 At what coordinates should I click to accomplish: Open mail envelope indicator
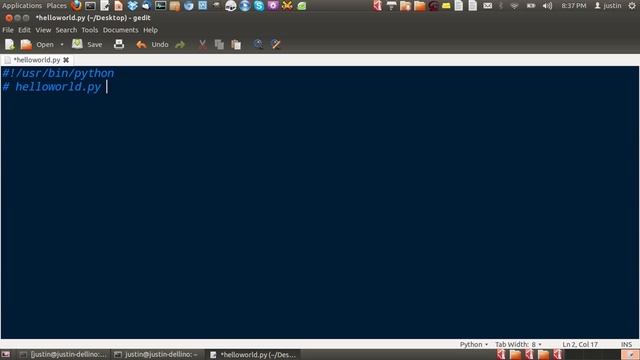point(487,6)
